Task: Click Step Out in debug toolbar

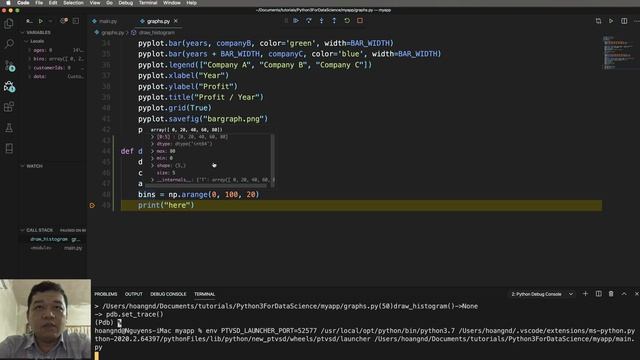Action: pos(334,21)
